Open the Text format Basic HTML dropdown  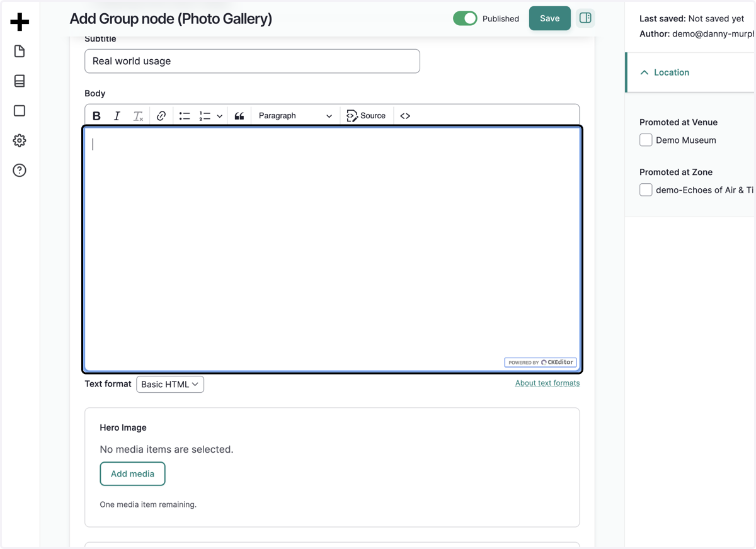click(170, 384)
